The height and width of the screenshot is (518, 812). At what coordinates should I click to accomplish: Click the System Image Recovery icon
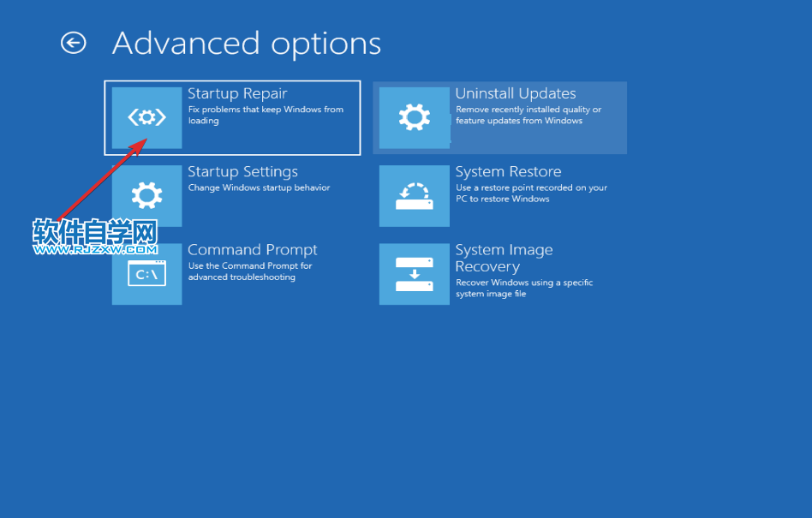click(415, 274)
